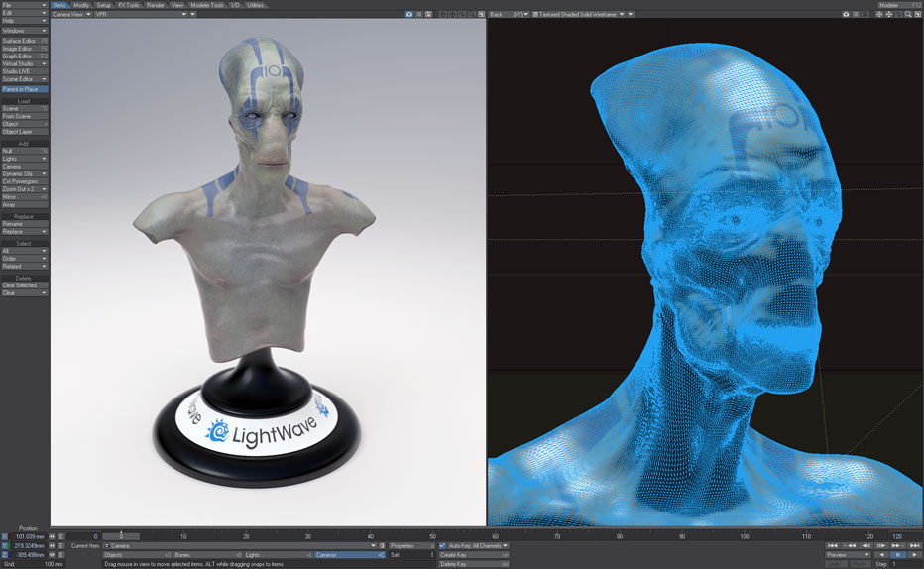Jump to first frame in playback controls

point(832,545)
